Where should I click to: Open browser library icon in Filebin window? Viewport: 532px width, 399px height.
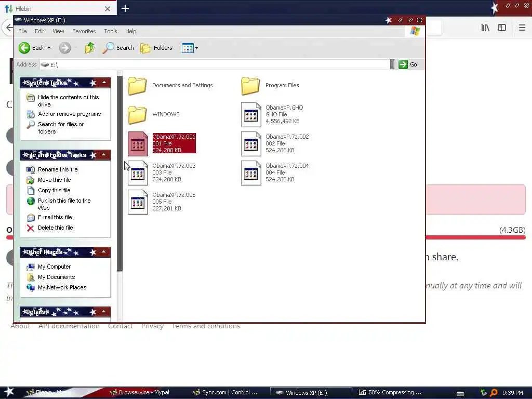(x=485, y=28)
